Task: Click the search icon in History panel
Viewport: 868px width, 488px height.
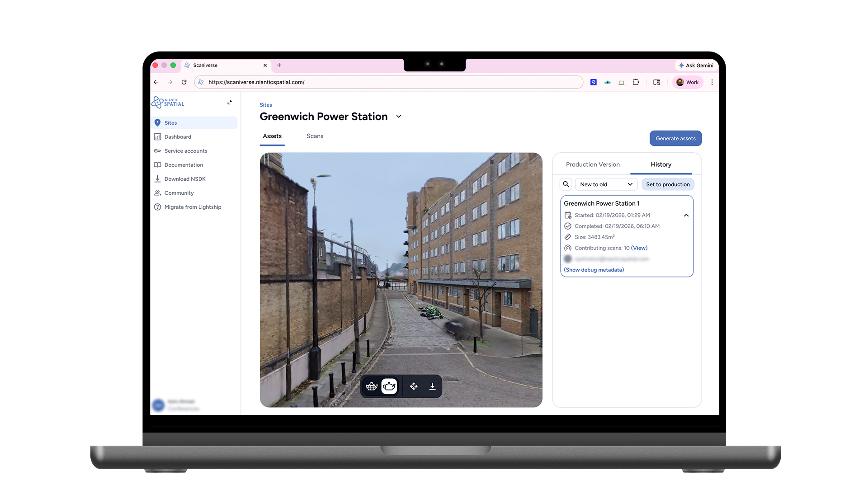Action: (x=566, y=184)
